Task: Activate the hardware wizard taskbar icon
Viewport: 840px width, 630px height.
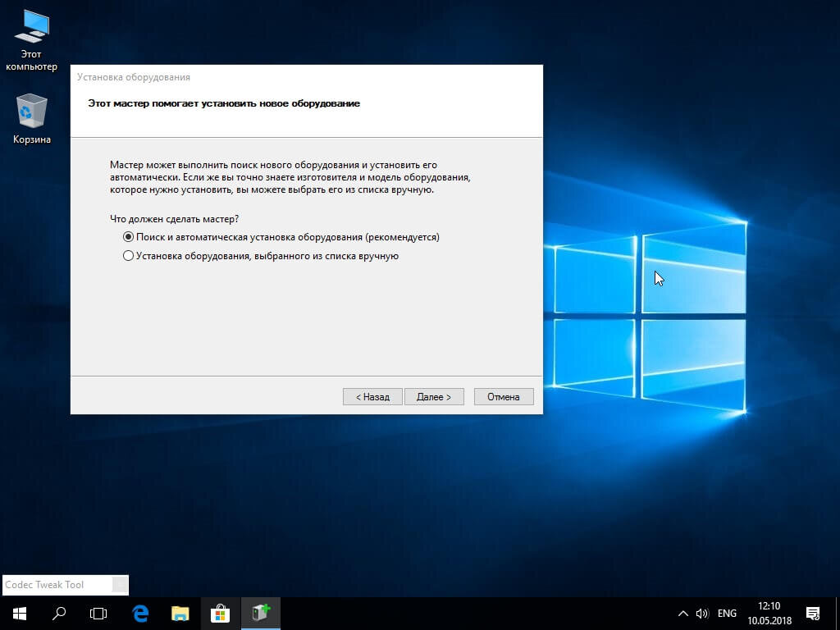Action: pos(260,614)
